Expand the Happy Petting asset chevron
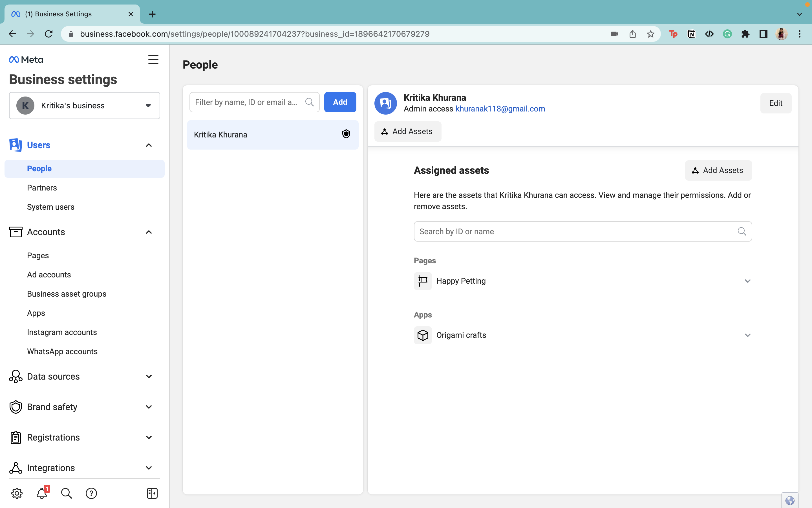 [748, 281]
